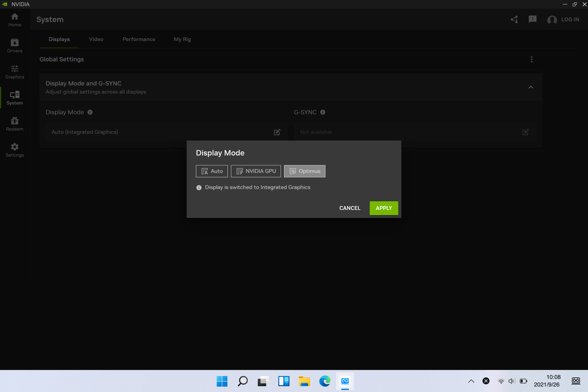
Task: Open the Graphics sidebar section
Action: 14,72
